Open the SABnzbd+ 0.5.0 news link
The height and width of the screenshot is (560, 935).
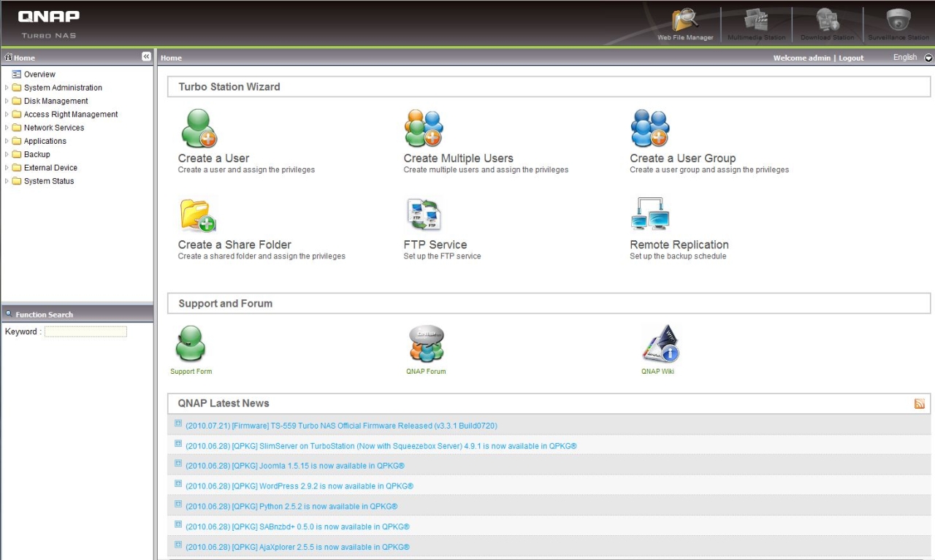297,527
